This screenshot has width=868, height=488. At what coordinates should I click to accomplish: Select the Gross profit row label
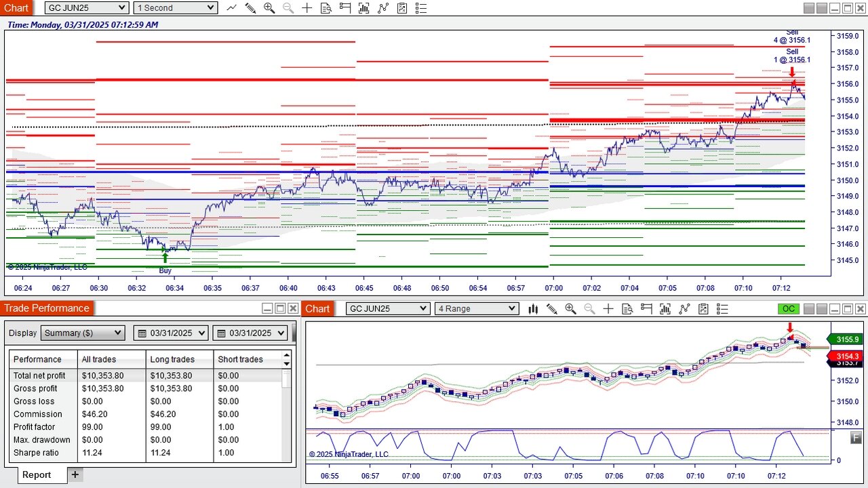[x=35, y=388]
